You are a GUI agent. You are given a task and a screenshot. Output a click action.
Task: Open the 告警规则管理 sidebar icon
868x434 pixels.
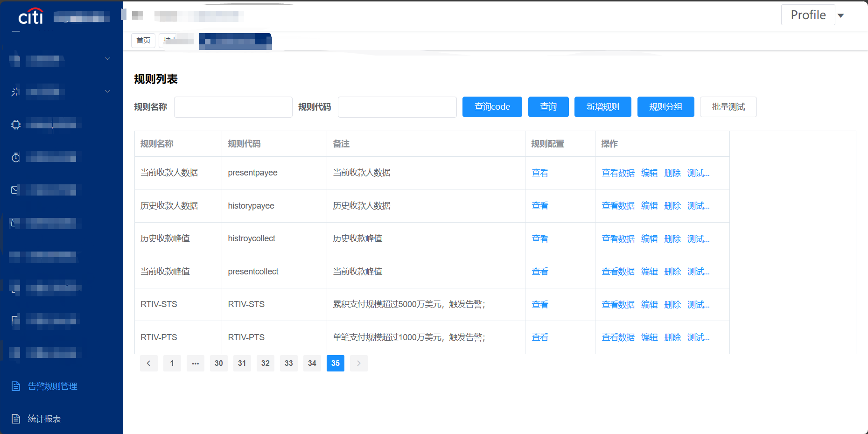[16, 386]
